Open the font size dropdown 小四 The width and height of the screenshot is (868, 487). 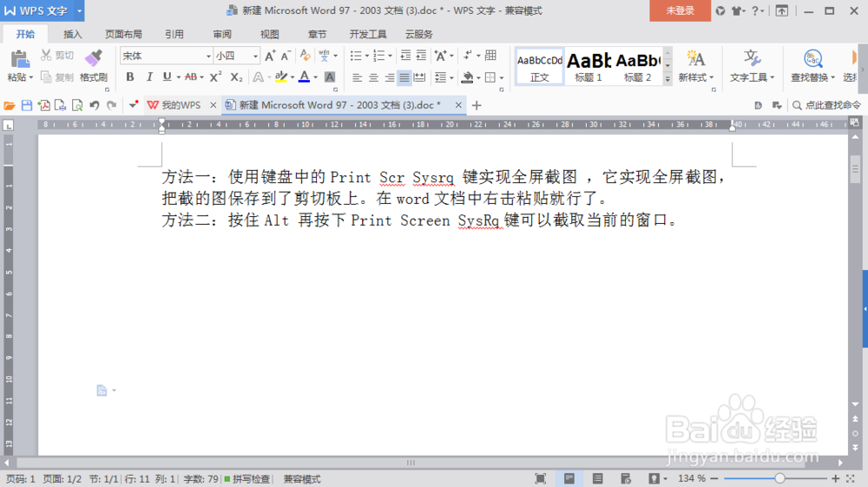255,56
